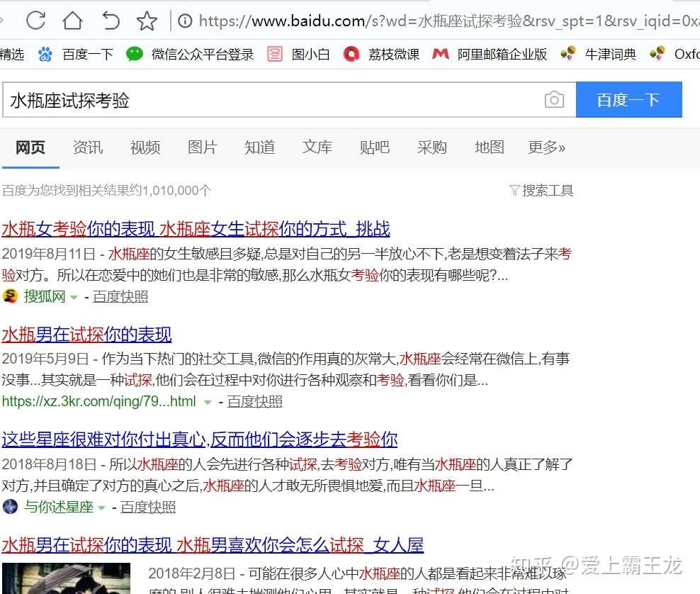Click the 图小白 bookmark icon
Image resolution: width=700 pixels, height=594 pixels.
(275, 53)
